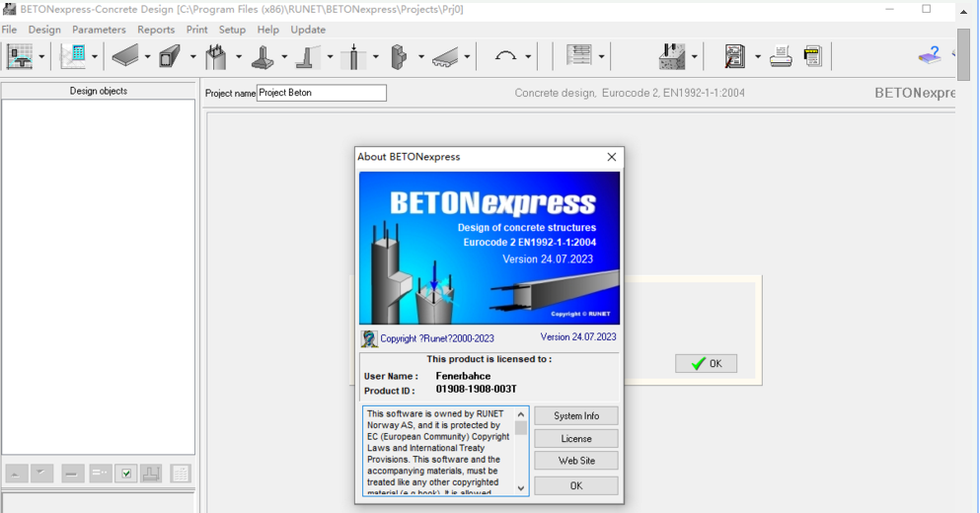Image resolution: width=980 pixels, height=513 pixels.
Task: Open the report preview icon
Action: 735,56
